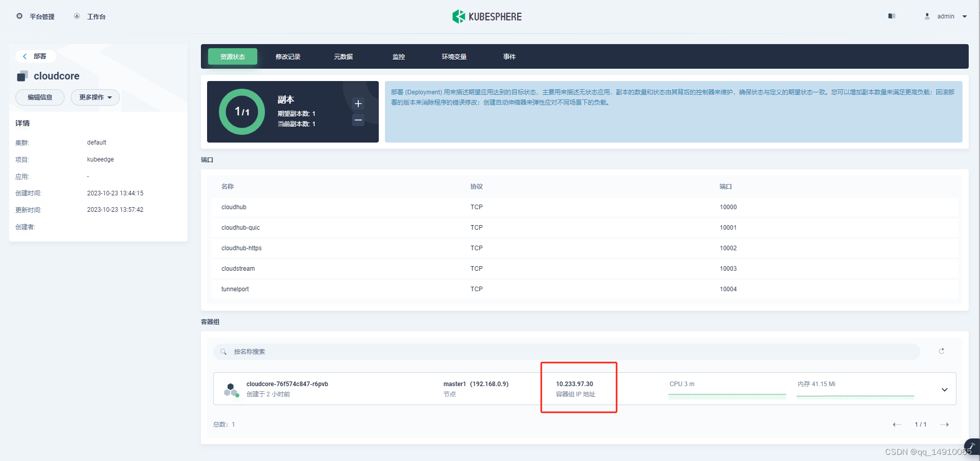Click the KubeSphere logo
Screen dimensions: 980x461
click(487, 16)
